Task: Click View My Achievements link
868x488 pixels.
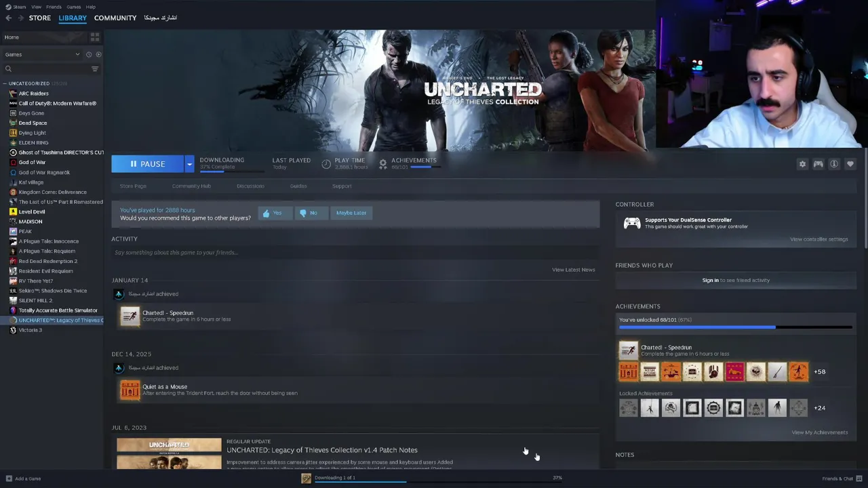Action: (x=820, y=432)
